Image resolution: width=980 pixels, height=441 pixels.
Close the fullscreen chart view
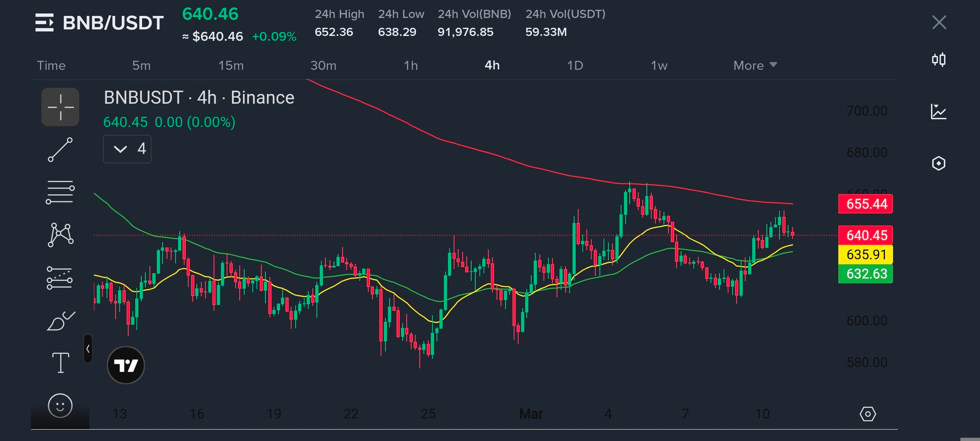(x=939, y=22)
